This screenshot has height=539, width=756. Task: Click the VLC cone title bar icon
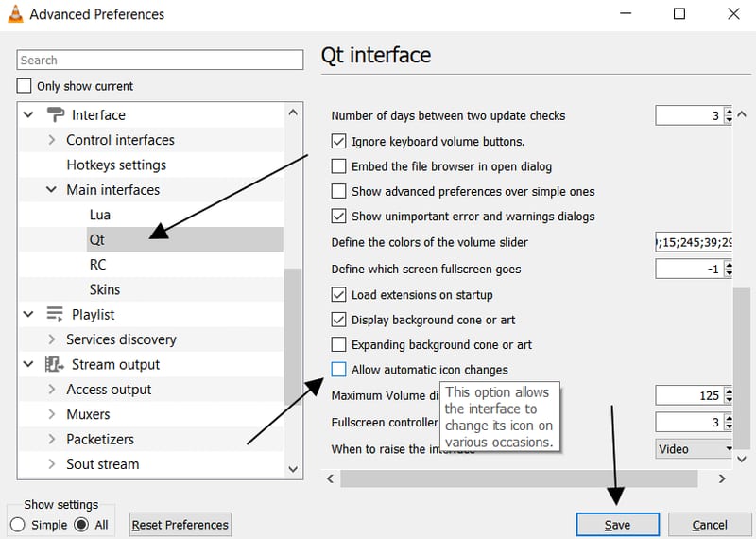click(x=15, y=14)
